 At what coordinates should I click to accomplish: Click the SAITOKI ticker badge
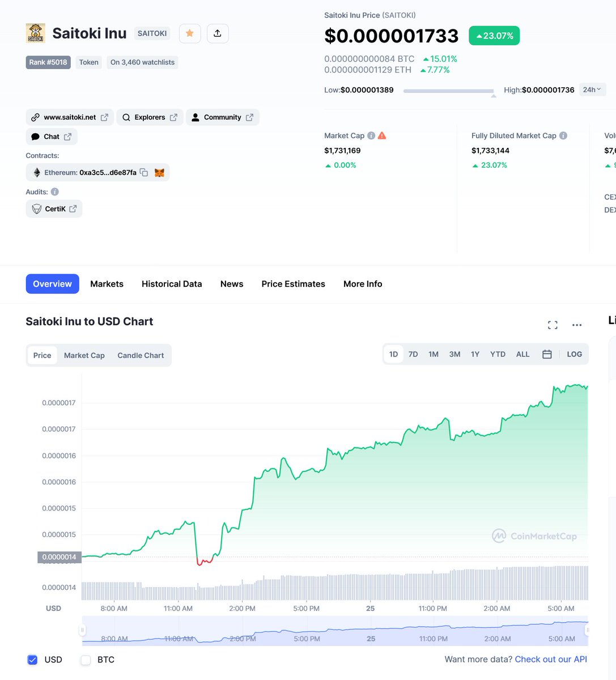(152, 33)
